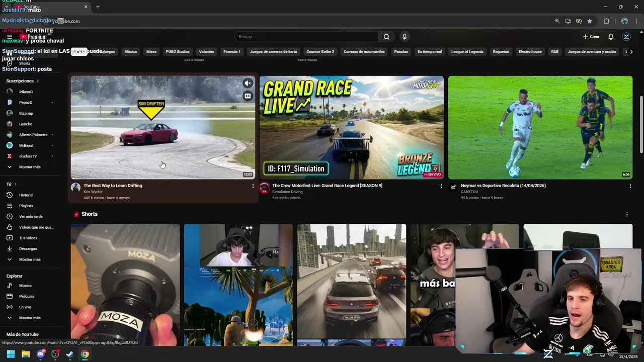Open the Windows Start menu
644x362 pixels.
(11, 354)
